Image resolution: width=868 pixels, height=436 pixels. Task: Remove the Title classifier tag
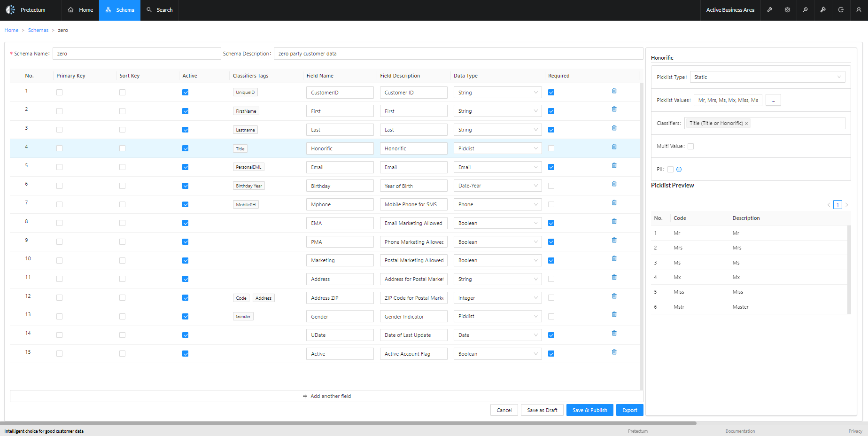(x=746, y=124)
